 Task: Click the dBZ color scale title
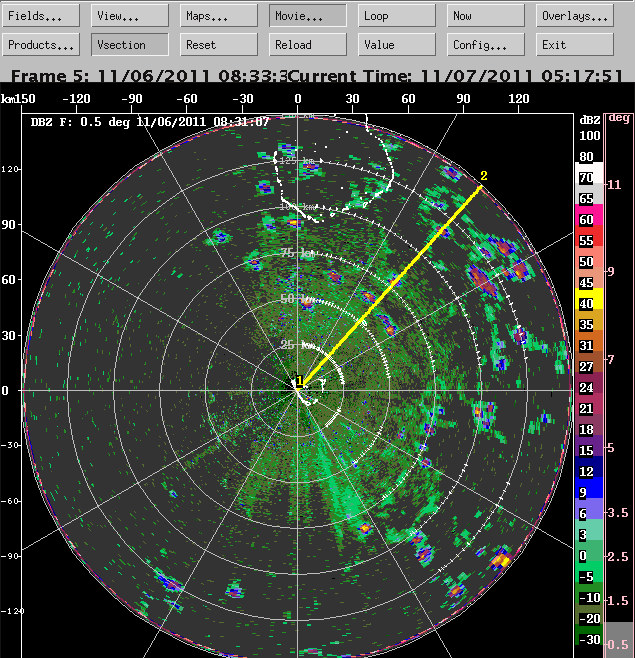click(x=589, y=120)
